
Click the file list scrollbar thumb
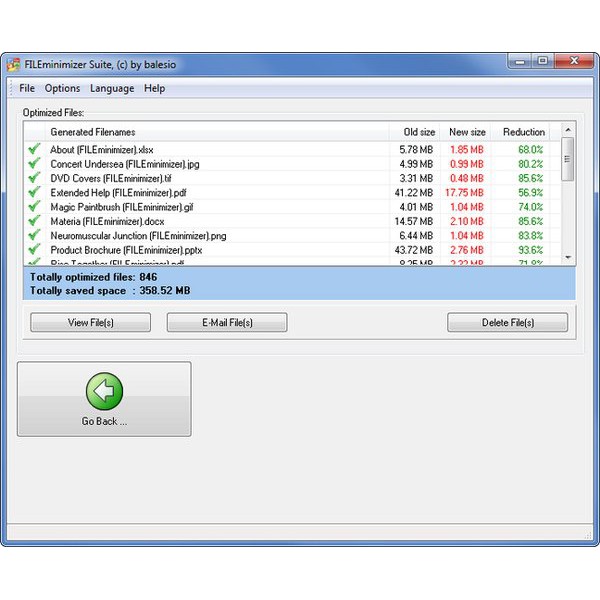[568, 159]
